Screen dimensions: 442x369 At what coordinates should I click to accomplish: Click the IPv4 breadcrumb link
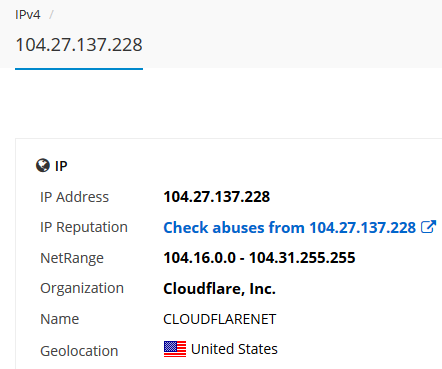[x=28, y=15]
